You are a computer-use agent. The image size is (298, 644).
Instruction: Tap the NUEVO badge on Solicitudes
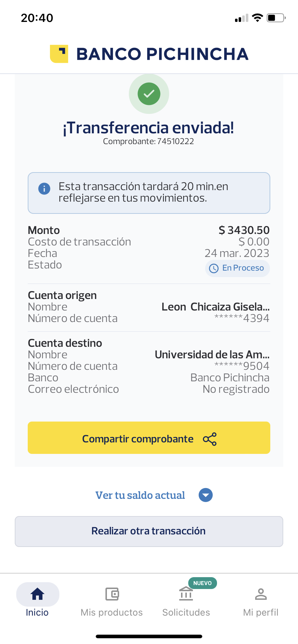tap(202, 583)
